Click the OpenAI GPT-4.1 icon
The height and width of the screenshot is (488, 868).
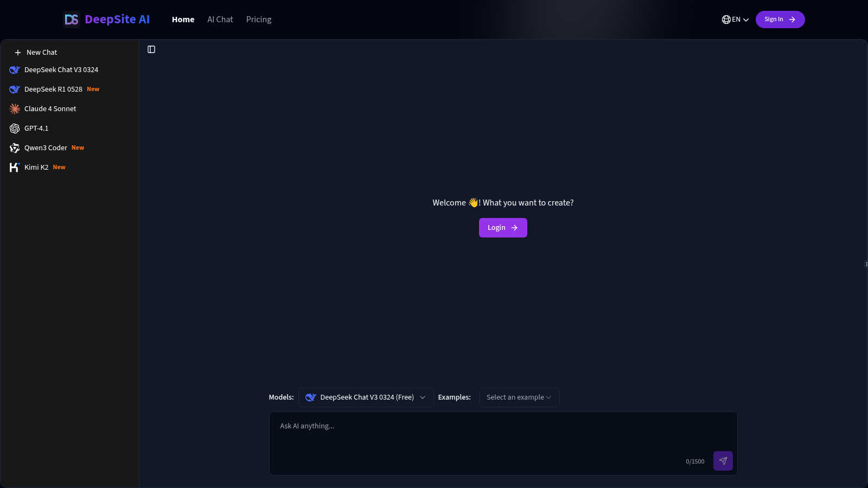[15, 129]
